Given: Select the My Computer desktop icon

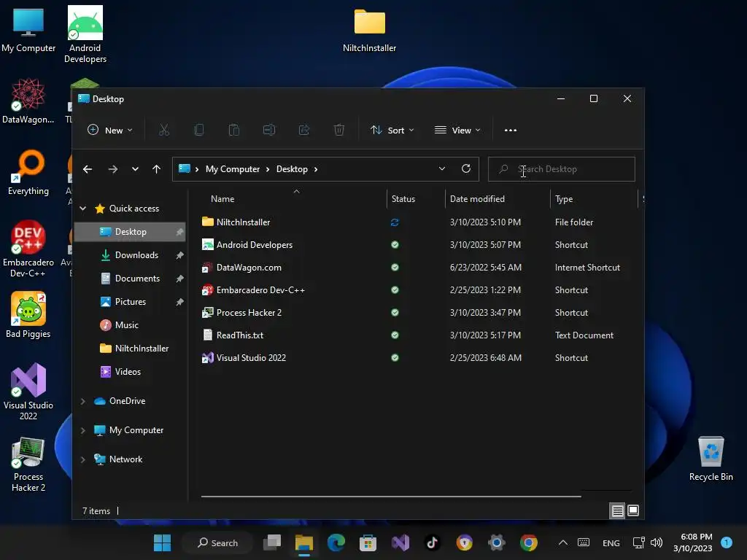Looking at the screenshot, I should pyautogui.click(x=28, y=29).
